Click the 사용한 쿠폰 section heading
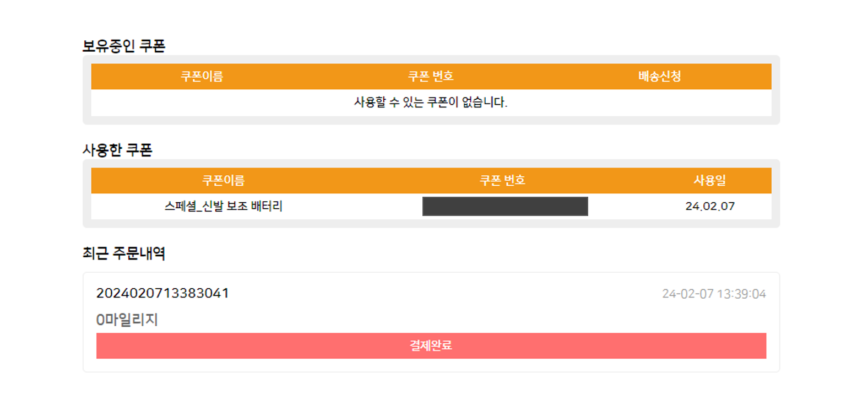868x394 pixels. [x=117, y=150]
